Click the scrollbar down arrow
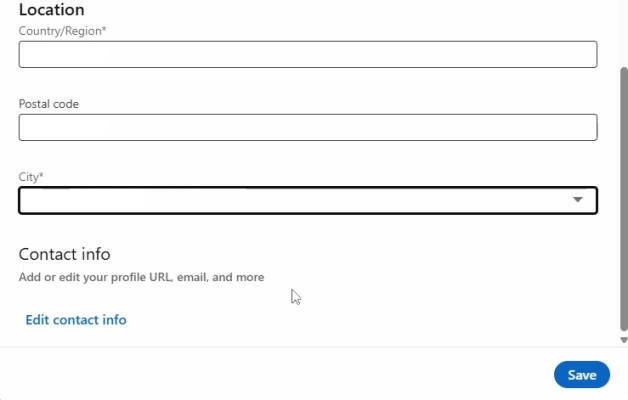628x400 pixels. (624, 340)
